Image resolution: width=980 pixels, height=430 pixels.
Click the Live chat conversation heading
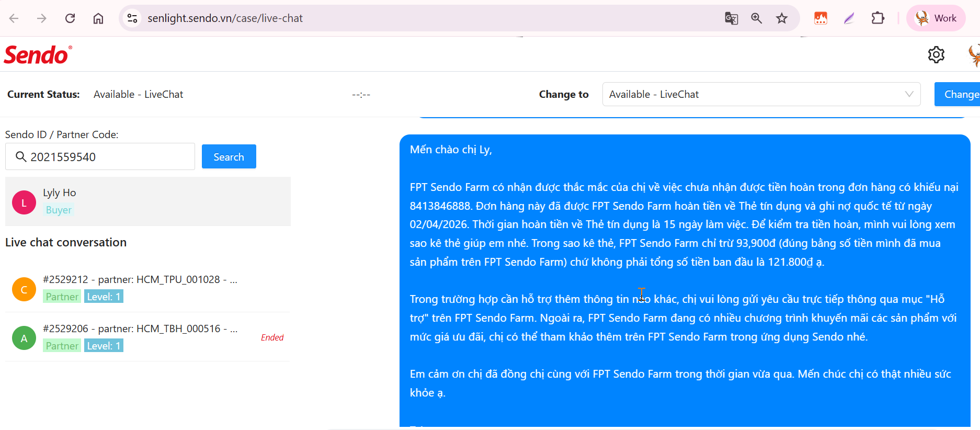[x=66, y=242]
